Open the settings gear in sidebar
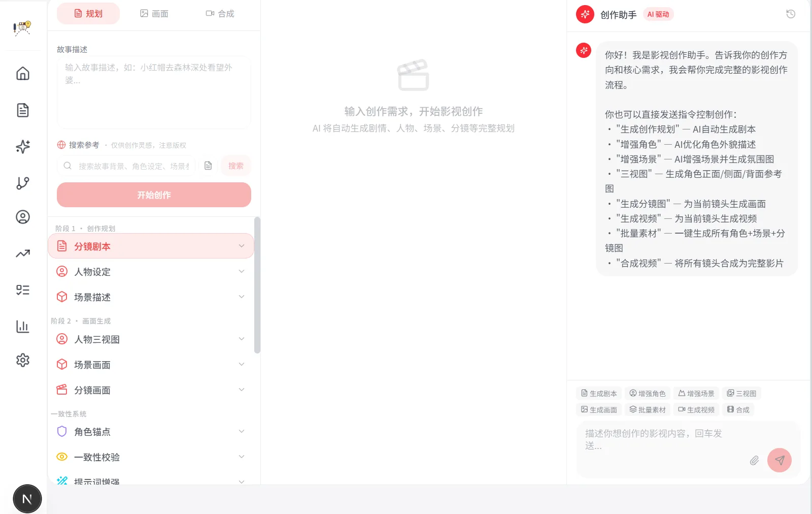The image size is (812, 514). (23, 360)
